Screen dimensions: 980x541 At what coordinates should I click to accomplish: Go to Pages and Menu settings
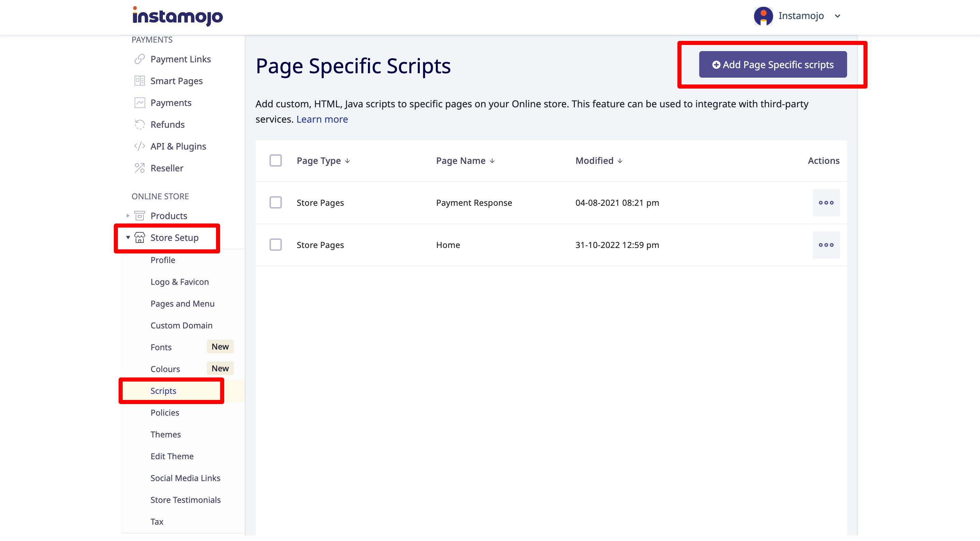click(x=182, y=304)
